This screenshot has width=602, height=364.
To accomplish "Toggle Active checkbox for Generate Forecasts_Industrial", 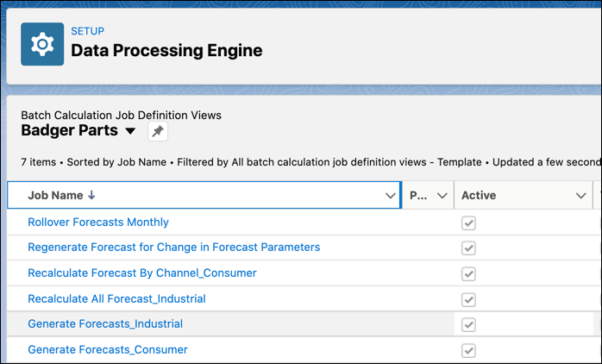I will [468, 325].
